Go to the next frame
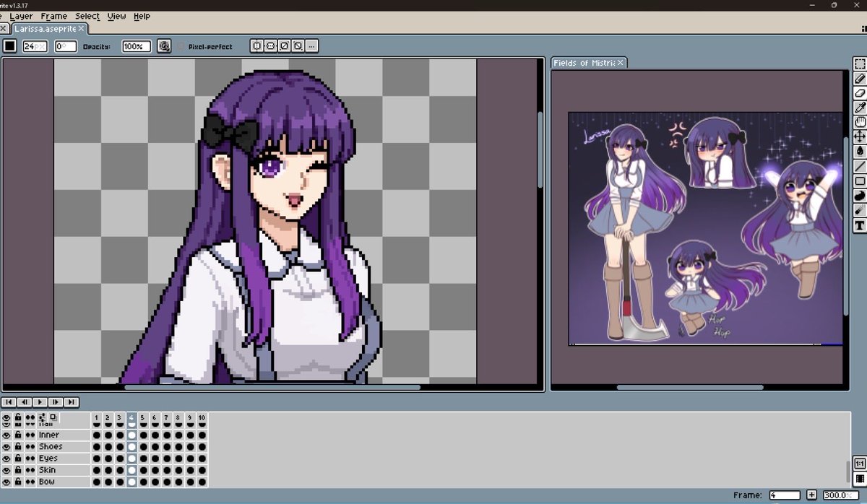867x504 pixels. pyautogui.click(x=56, y=402)
